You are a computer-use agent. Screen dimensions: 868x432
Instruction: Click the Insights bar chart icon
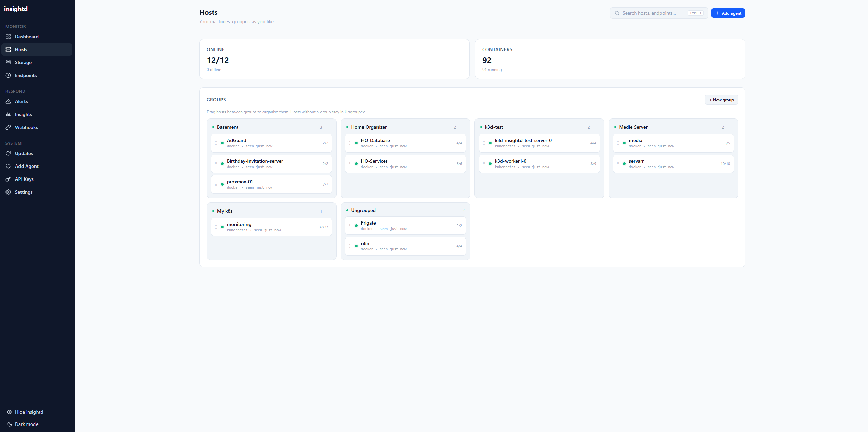tap(8, 114)
